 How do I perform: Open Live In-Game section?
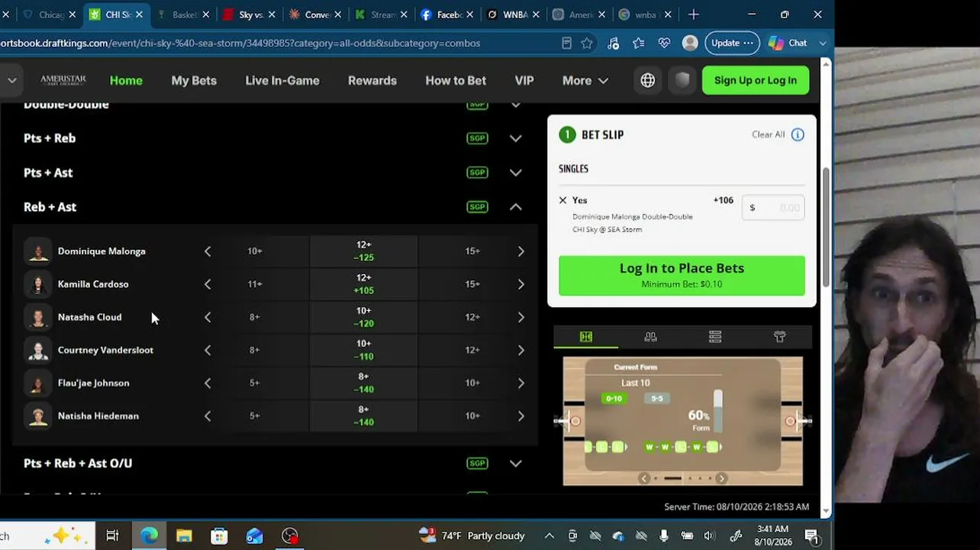point(282,80)
